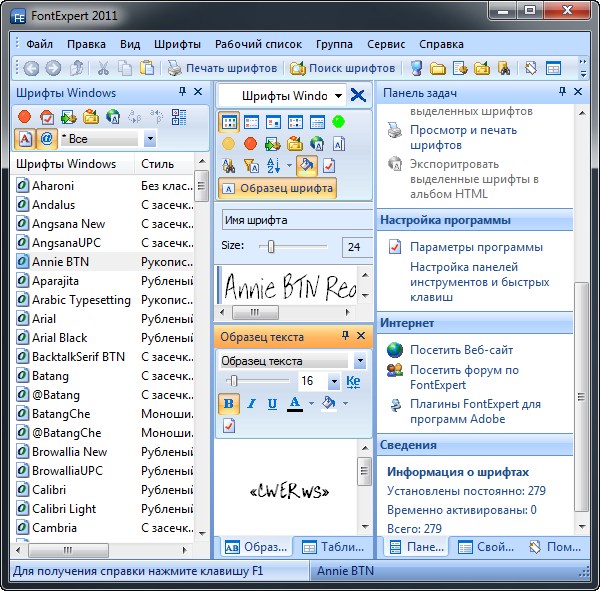Click the green circle icon in view toolbar

coord(338,122)
